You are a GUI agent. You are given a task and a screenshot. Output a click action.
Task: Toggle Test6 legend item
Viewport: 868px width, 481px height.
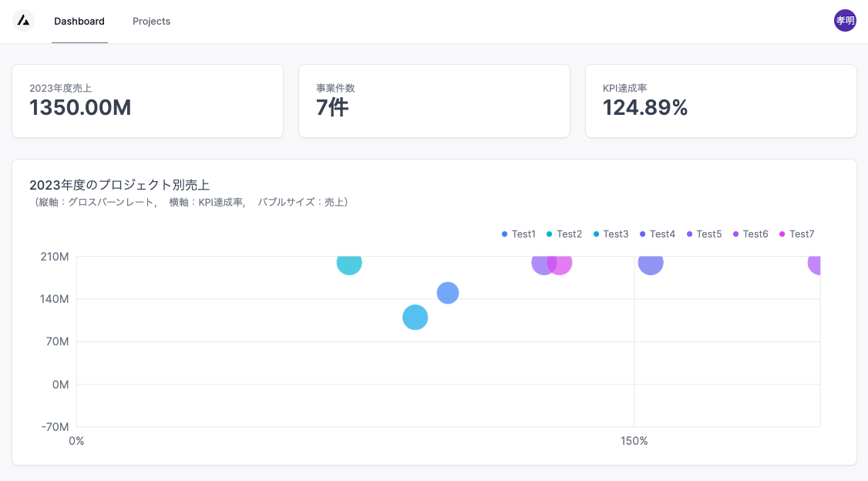(750, 234)
